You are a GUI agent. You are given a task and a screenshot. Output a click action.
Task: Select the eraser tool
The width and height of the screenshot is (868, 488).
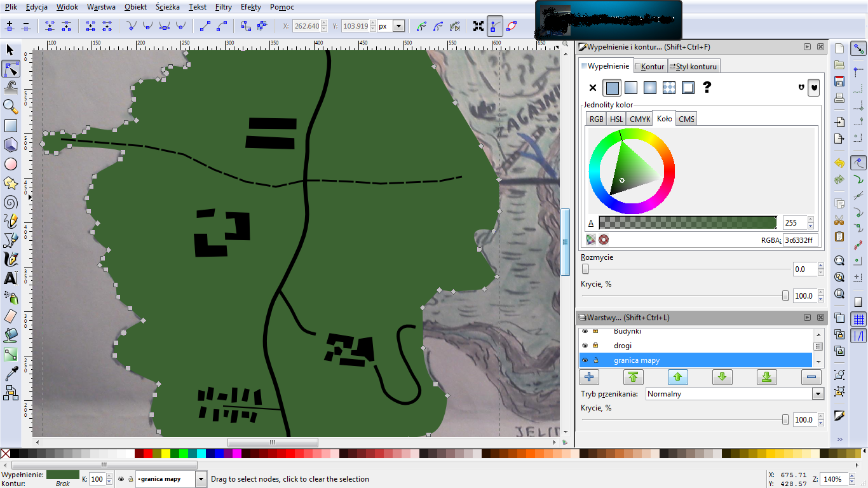(10, 316)
